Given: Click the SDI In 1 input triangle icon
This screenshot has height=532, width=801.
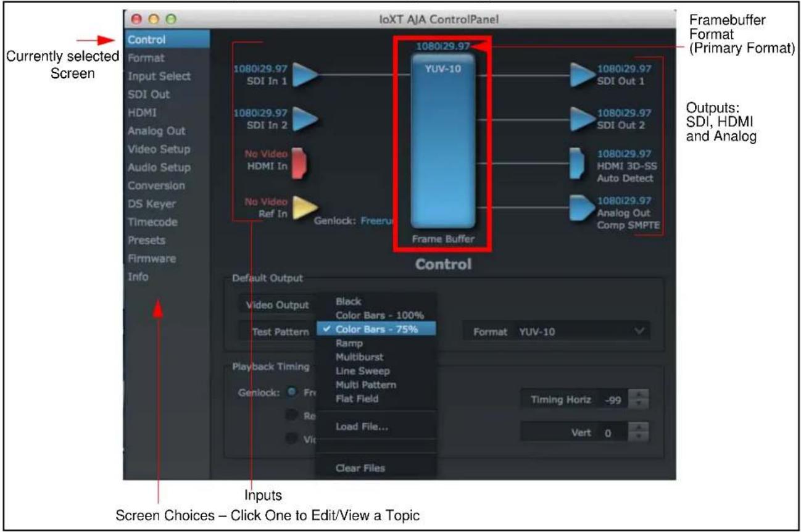Looking at the screenshot, I should (x=305, y=74).
